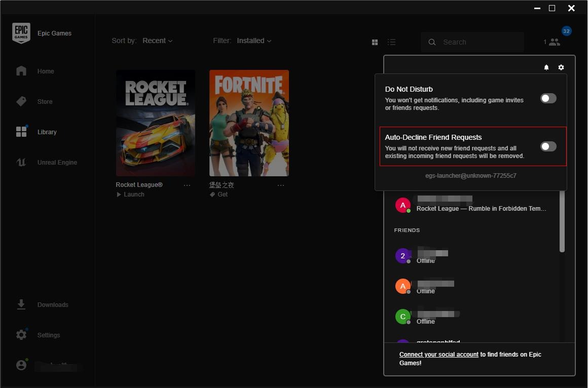Open more options for Rocket League
The width and height of the screenshot is (588, 388).
(x=187, y=185)
